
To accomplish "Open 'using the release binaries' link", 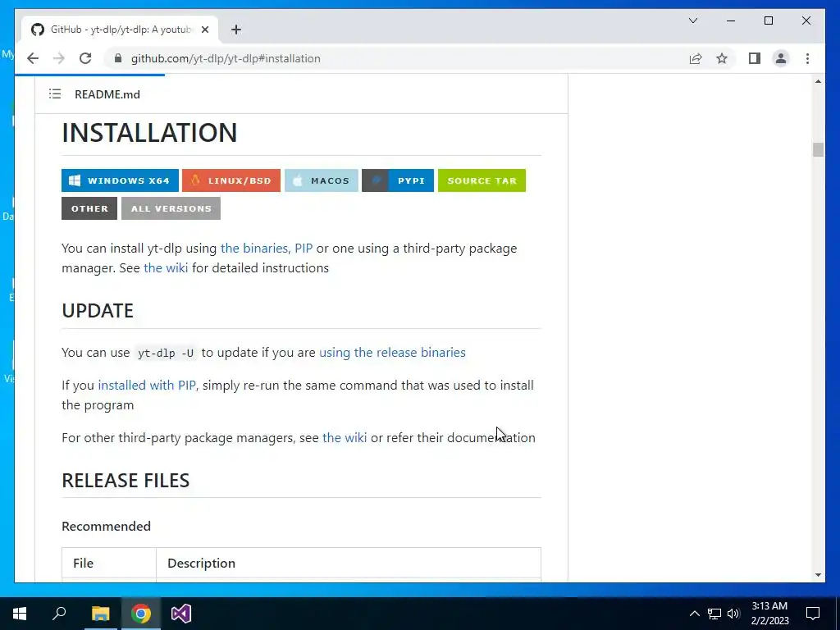I will tap(392, 353).
